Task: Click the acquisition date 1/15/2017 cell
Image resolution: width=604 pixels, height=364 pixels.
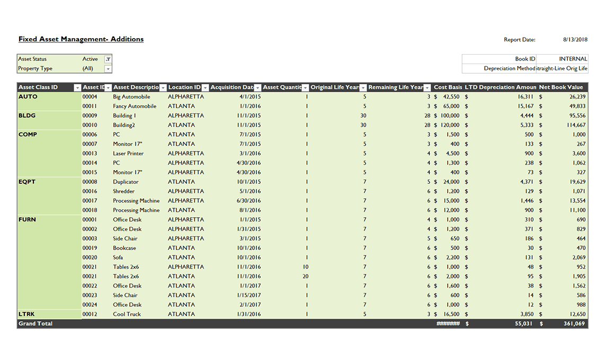Action: click(x=248, y=295)
